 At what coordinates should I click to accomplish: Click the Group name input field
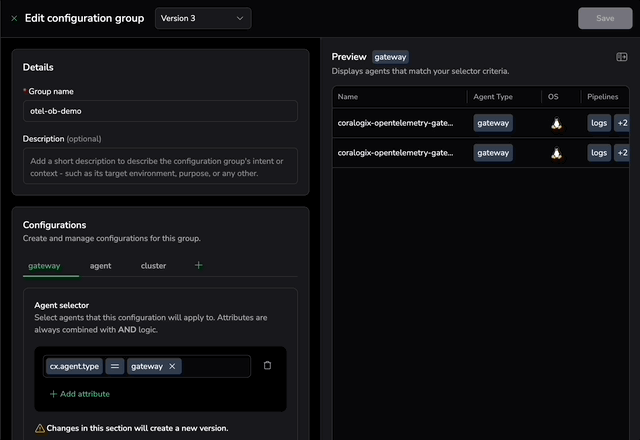pos(160,111)
